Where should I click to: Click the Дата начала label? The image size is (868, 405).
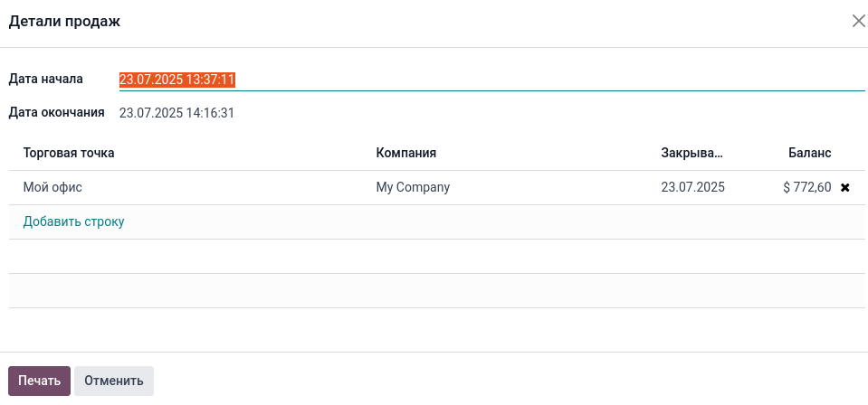click(x=46, y=79)
